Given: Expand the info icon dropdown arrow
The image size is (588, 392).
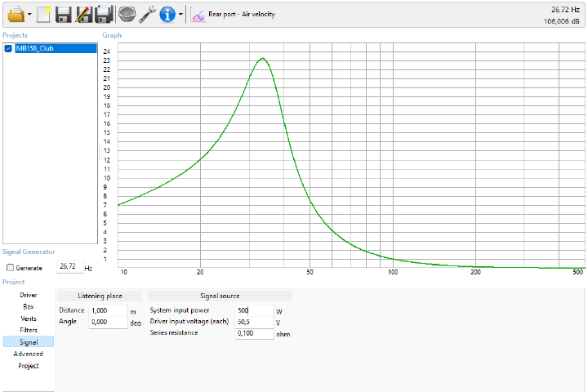Looking at the screenshot, I should click(x=180, y=15).
